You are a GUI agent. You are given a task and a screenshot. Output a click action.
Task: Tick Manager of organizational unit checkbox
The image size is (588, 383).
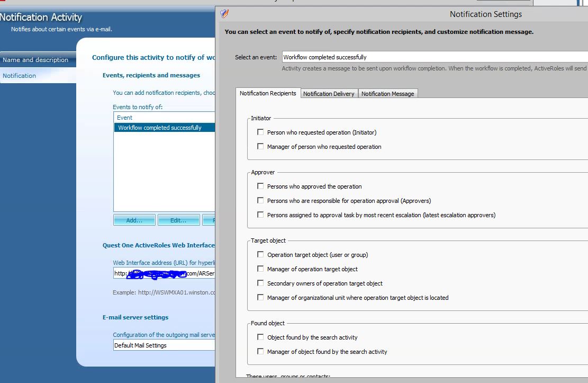(x=260, y=297)
